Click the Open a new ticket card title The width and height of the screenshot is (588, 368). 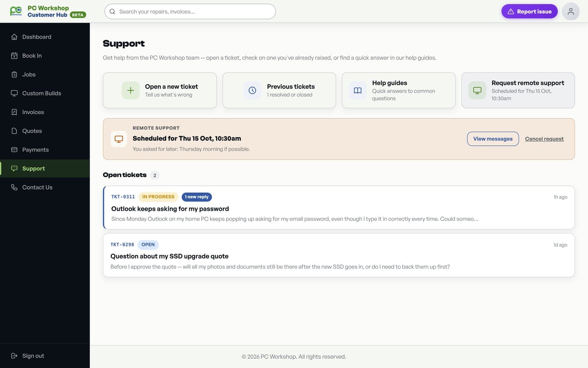tap(171, 86)
